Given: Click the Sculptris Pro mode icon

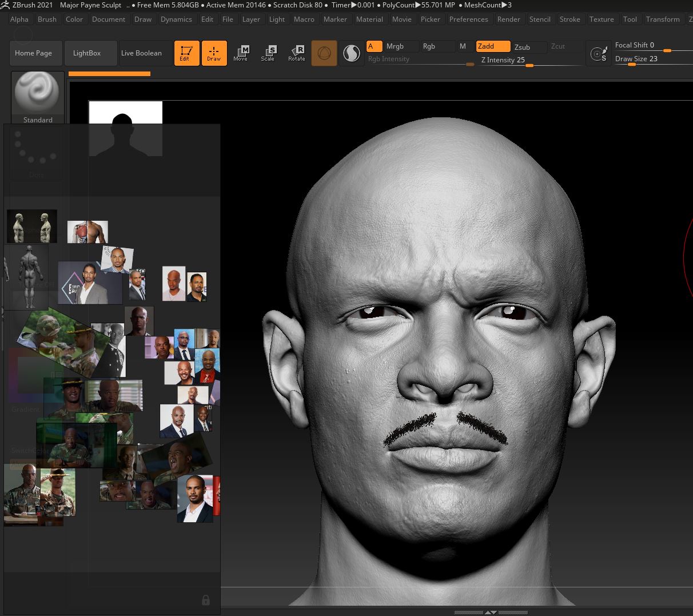Looking at the screenshot, I should tap(351, 53).
